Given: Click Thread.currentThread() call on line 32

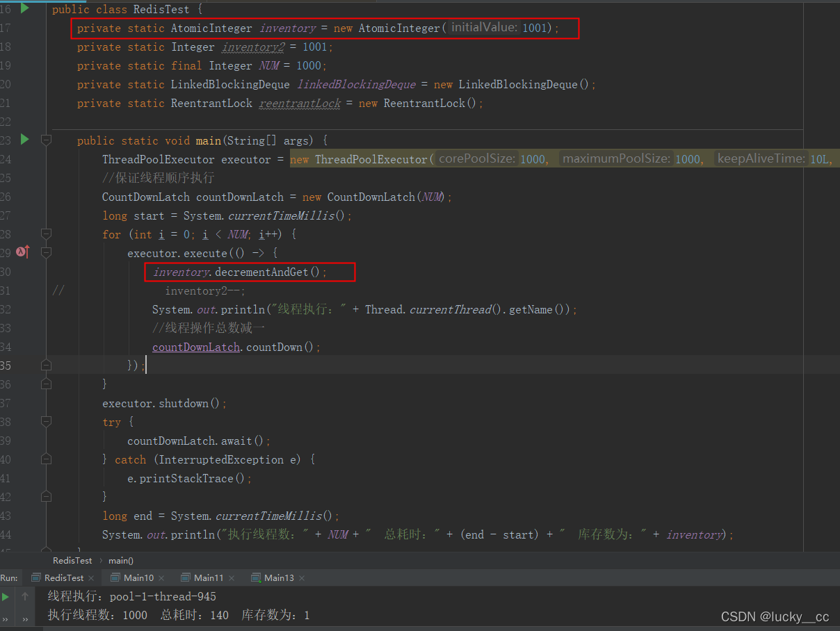Looking at the screenshot, I should 434,309.
